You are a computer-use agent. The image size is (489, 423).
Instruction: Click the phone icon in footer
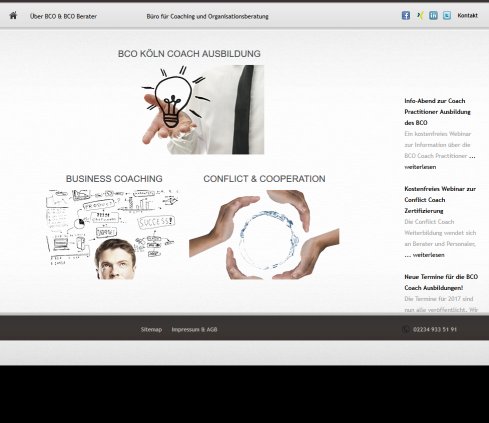(406, 329)
